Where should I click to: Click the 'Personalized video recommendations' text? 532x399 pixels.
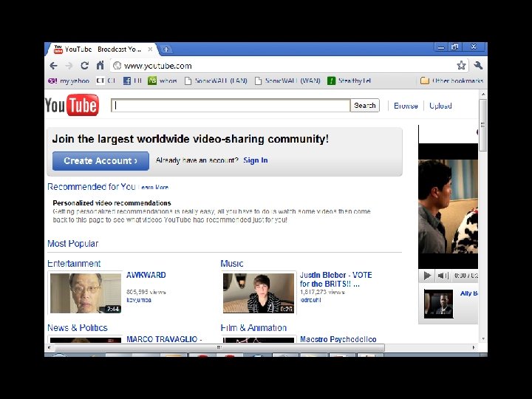point(112,203)
